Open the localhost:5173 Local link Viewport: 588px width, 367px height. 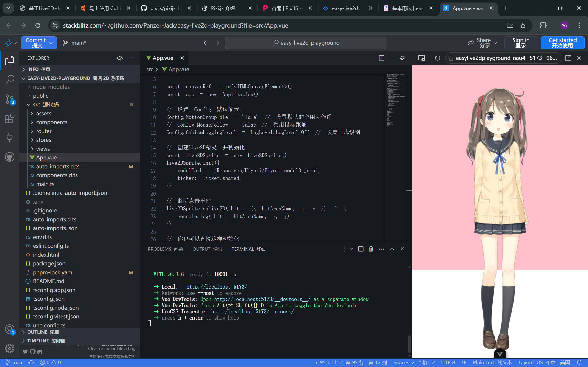coord(217,287)
